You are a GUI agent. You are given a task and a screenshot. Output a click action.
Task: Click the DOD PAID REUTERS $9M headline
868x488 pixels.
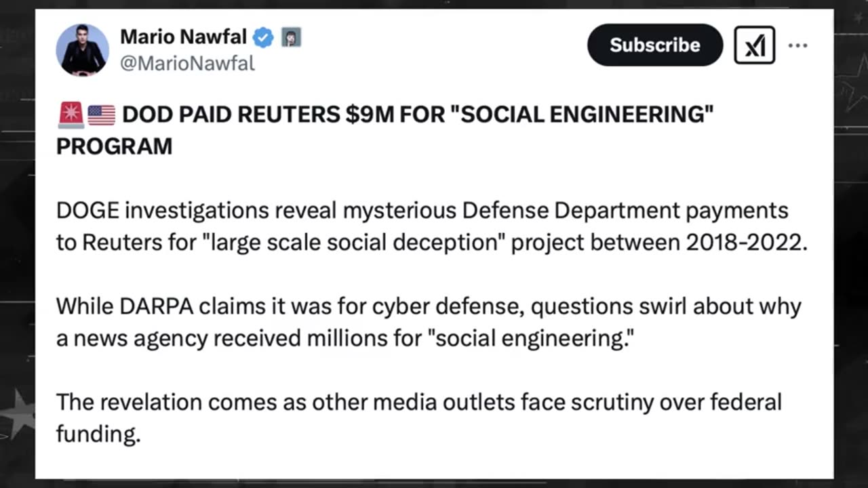(x=385, y=130)
